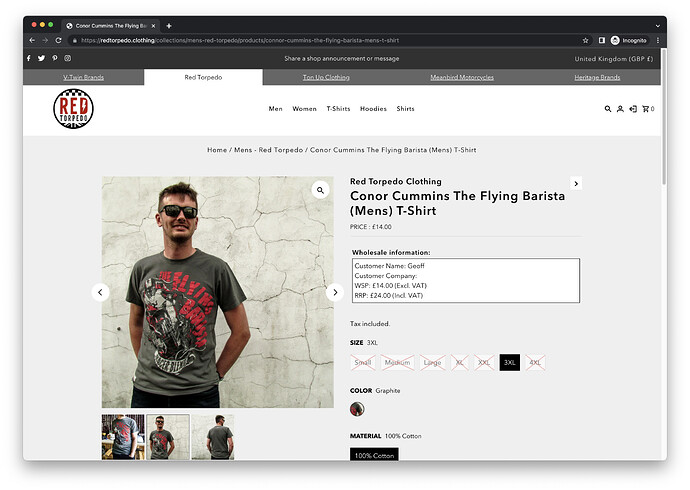The width and height of the screenshot is (690, 490).
Task: Select size Large
Action: coord(432,362)
